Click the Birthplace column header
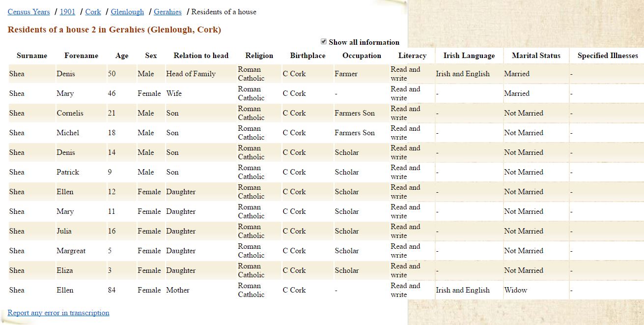The height and width of the screenshot is (325, 644). point(308,56)
